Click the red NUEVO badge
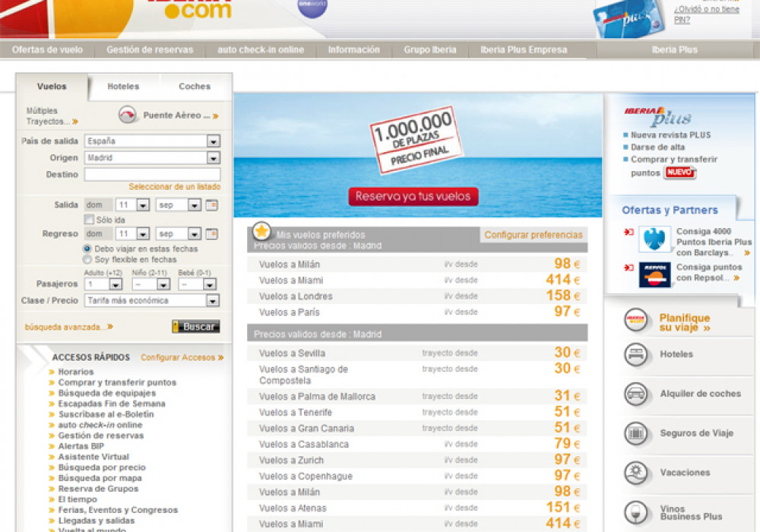 pos(679,172)
